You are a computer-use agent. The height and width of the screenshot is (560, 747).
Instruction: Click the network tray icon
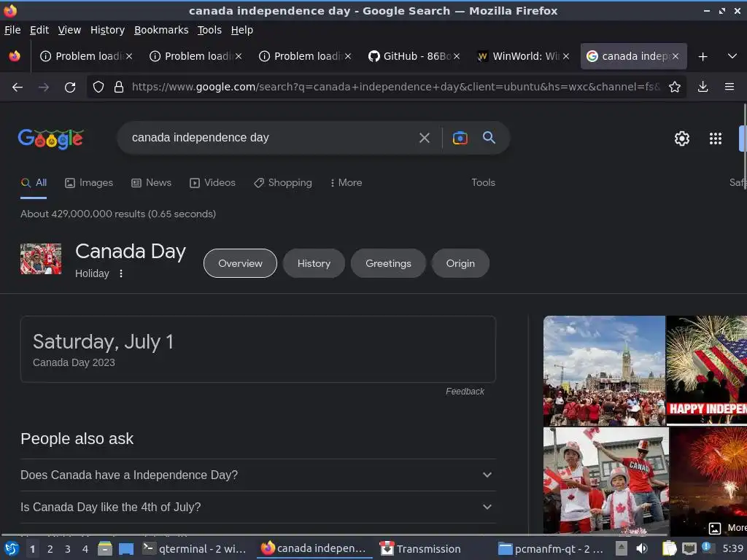[x=689, y=548]
